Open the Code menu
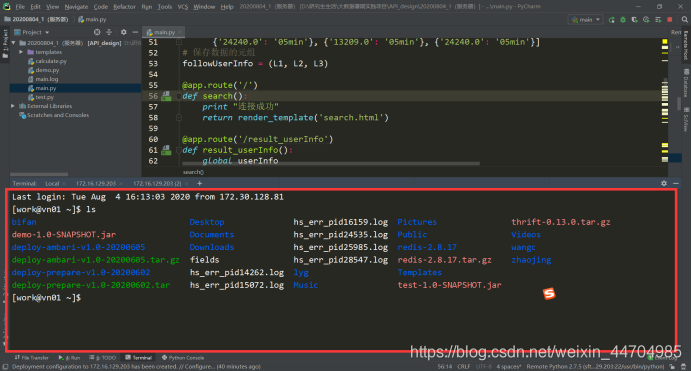 click(101, 7)
